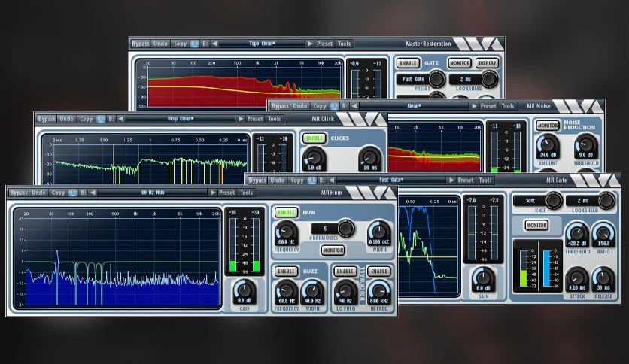Click the MasterRestoration Monitor button
This screenshot has height=364, width=629.
tap(459, 63)
